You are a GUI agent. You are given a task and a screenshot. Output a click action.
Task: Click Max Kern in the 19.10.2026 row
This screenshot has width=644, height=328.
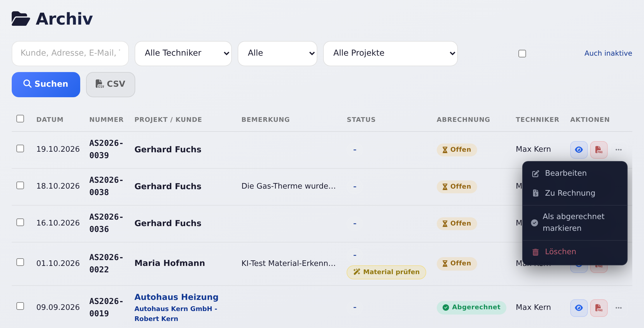click(533, 149)
